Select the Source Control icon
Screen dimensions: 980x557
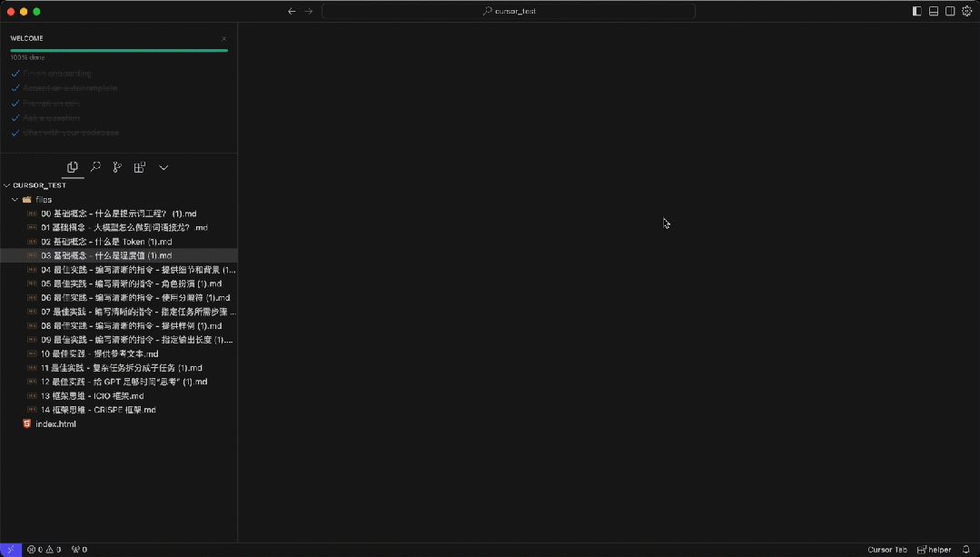116,168
